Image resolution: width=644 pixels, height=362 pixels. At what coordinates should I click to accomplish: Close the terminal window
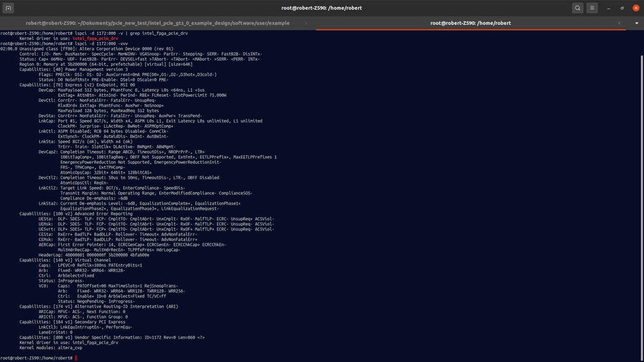[636, 8]
